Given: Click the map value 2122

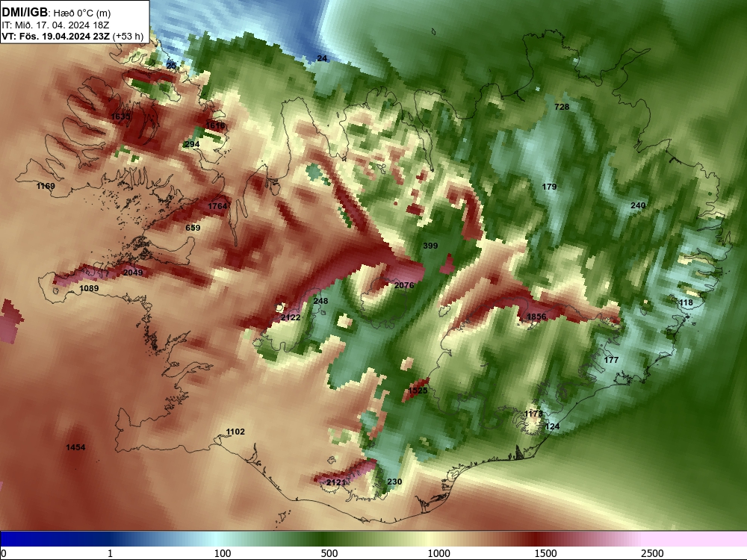Looking at the screenshot, I should pyautogui.click(x=291, y=317).
